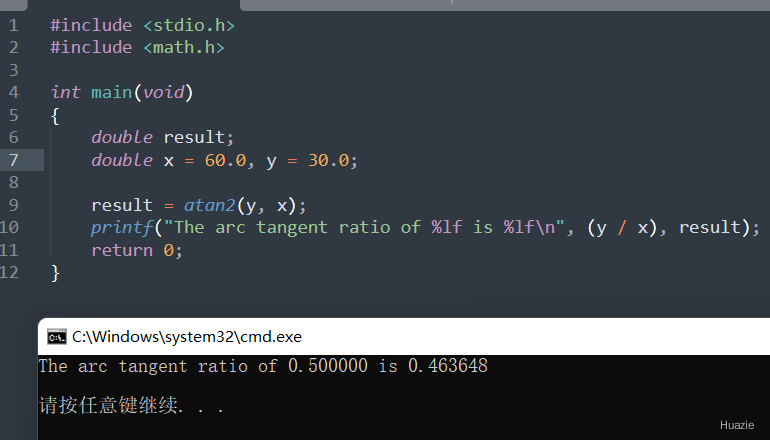Click the closing brace on line 12
This screenshot has height=440, width=770.
pos(55,273)
